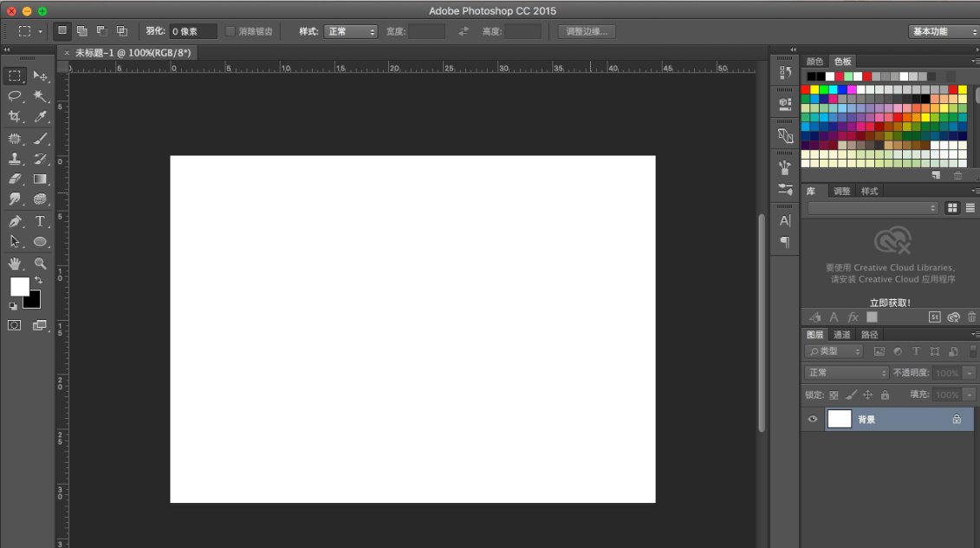
Task: Select the Magic Wand tool
Action: point(40,96)
